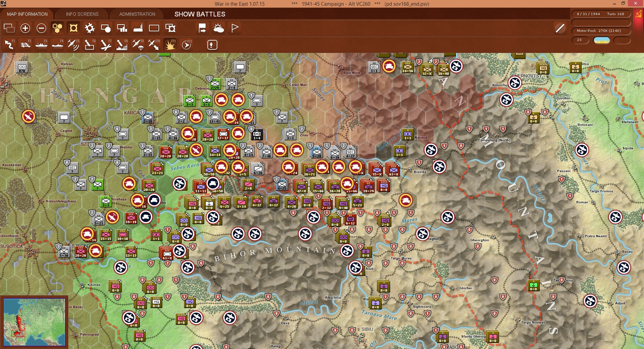This screenshot has width=644, height=349.
Task: Click the clear weather indicator swatch
Action: click(x=602, y=40)
